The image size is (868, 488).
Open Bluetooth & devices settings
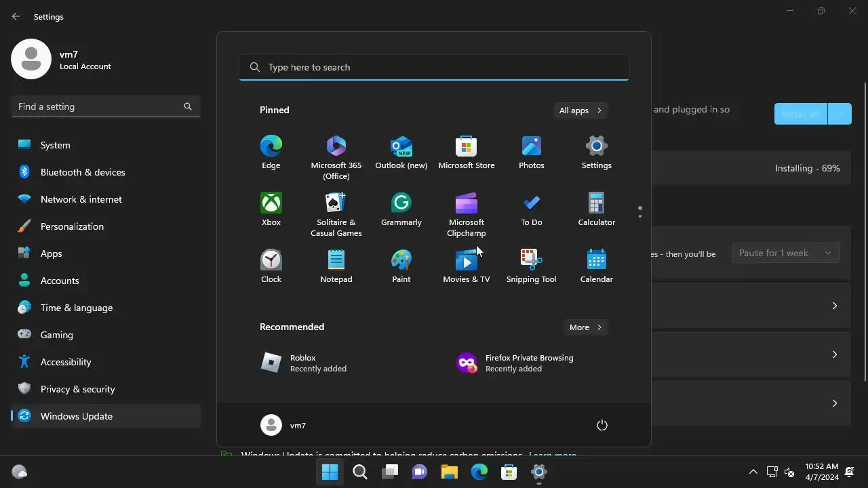coord(105,172)
